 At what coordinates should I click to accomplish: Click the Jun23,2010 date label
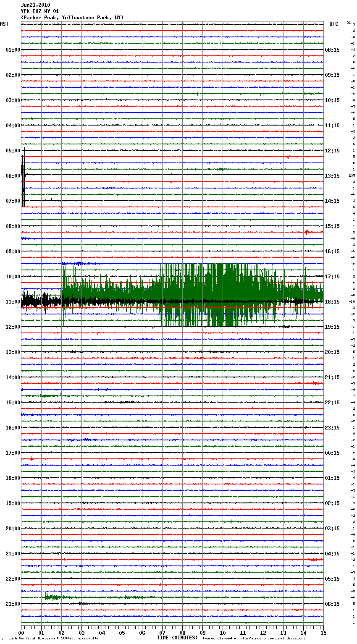[35, 5]
